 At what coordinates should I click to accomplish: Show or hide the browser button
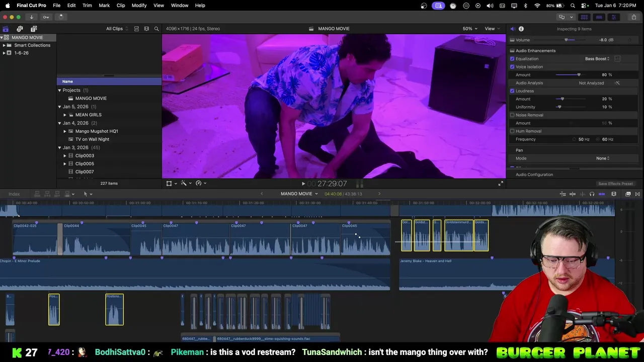584,17
